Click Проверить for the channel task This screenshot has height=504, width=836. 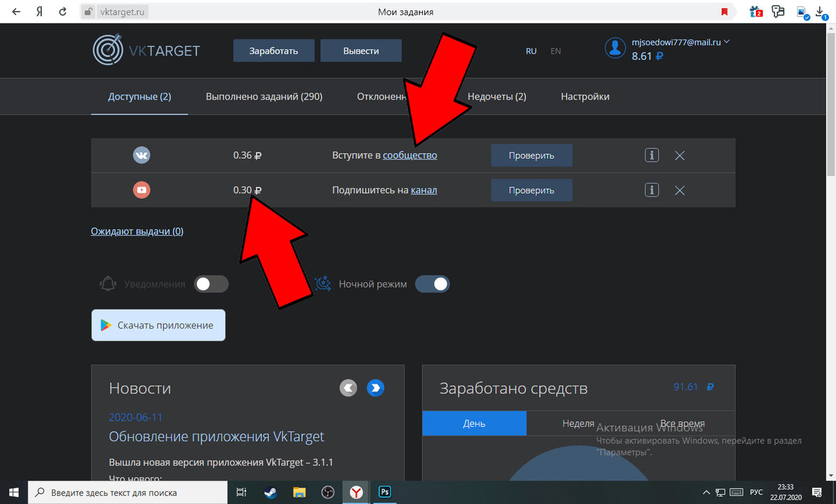[x=532, y=190]
